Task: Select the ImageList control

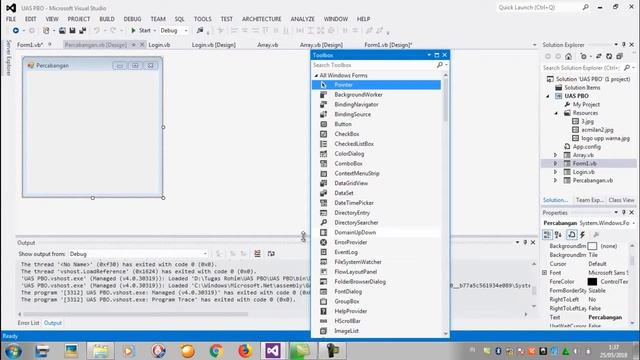Action: pyautogui.click(x=376, y=331)
